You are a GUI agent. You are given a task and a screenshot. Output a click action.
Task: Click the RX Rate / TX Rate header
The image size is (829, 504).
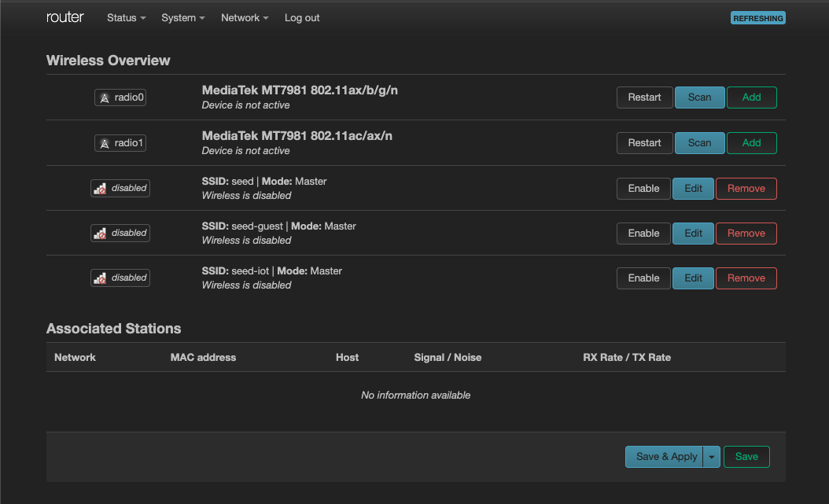(x=627, y=357)
